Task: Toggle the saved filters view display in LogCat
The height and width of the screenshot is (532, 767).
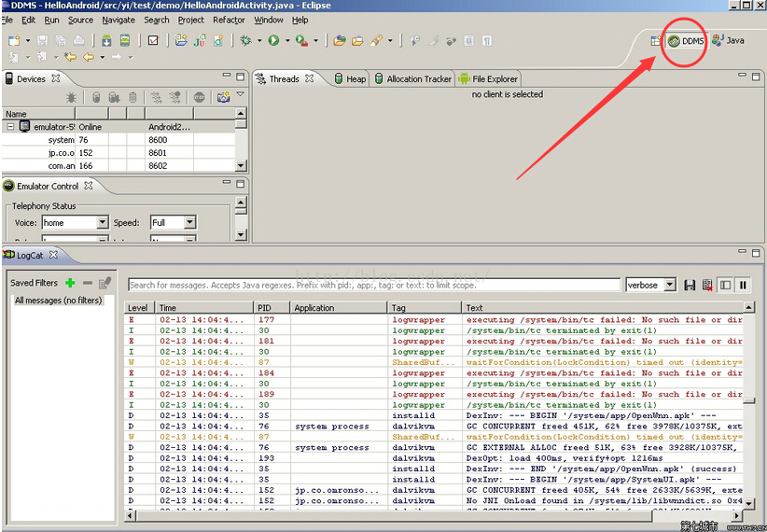Action: (x=725, y=285)
